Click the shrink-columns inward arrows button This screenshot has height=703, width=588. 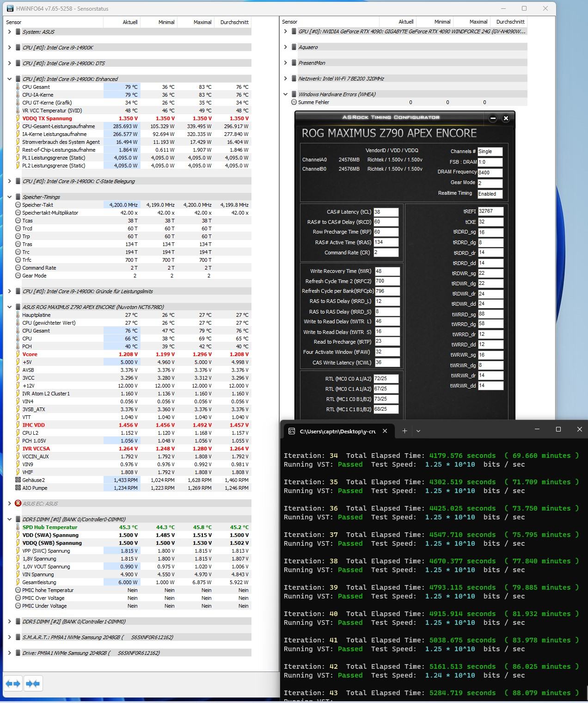click(33, 684)
